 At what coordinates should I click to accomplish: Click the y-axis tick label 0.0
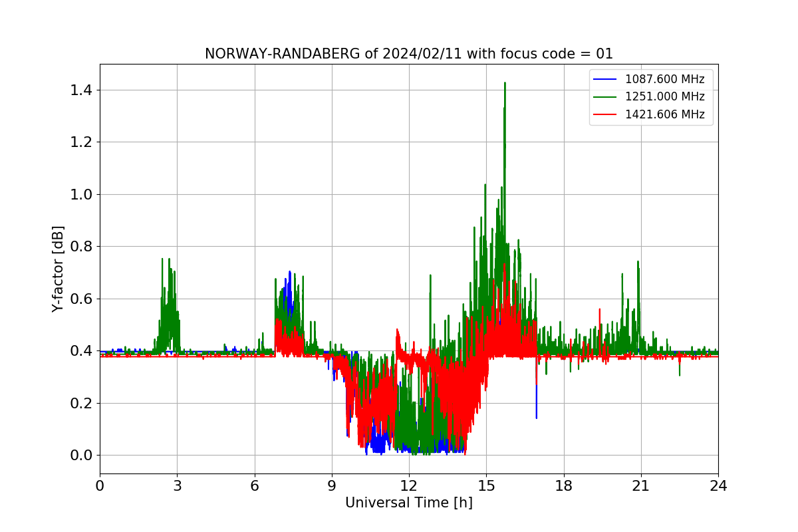click(x=82, y=456)
